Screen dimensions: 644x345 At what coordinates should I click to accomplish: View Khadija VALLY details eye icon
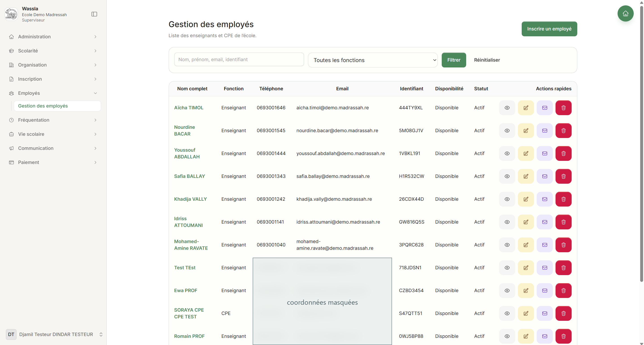coord(507,199)
